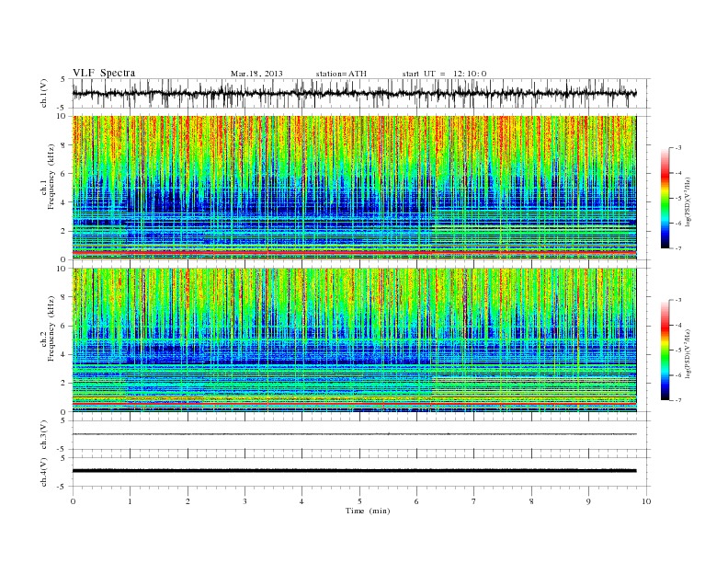Click the ch.1 spectrogram plot

point(354,188)
